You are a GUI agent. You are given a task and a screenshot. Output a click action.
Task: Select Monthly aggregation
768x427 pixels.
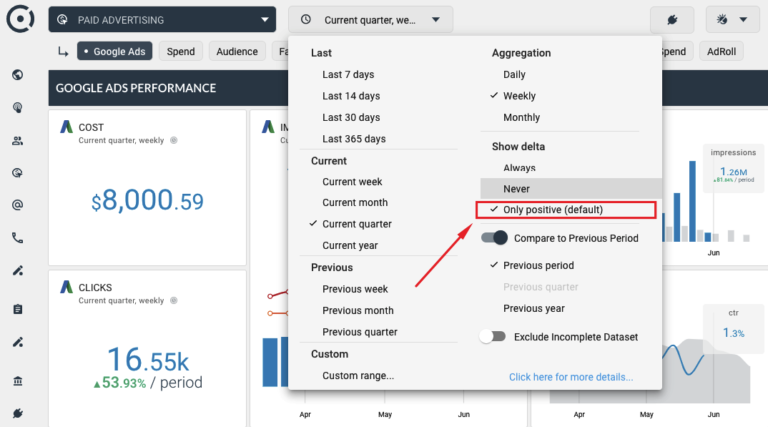522,118
